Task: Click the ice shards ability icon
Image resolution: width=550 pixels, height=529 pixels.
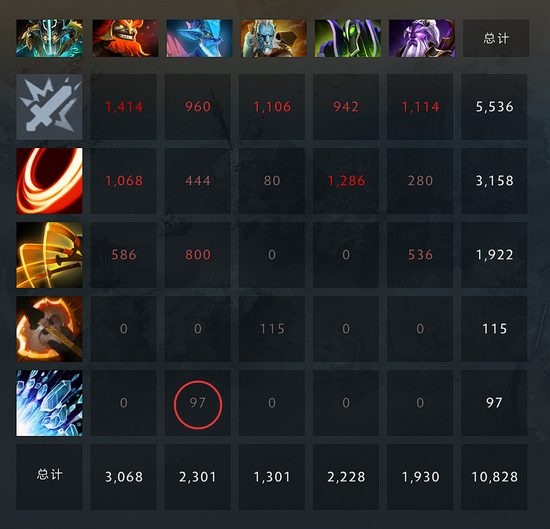Action: [49, 403]
